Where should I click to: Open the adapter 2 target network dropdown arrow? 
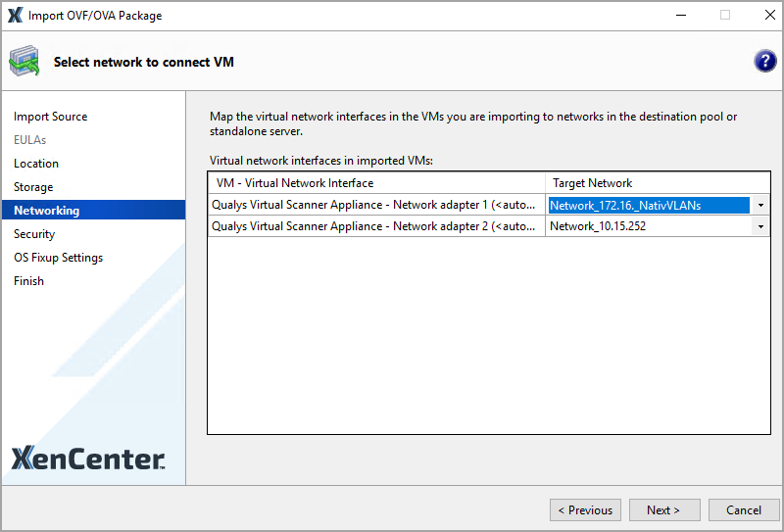pyautogui.click(x=760, y=226)
